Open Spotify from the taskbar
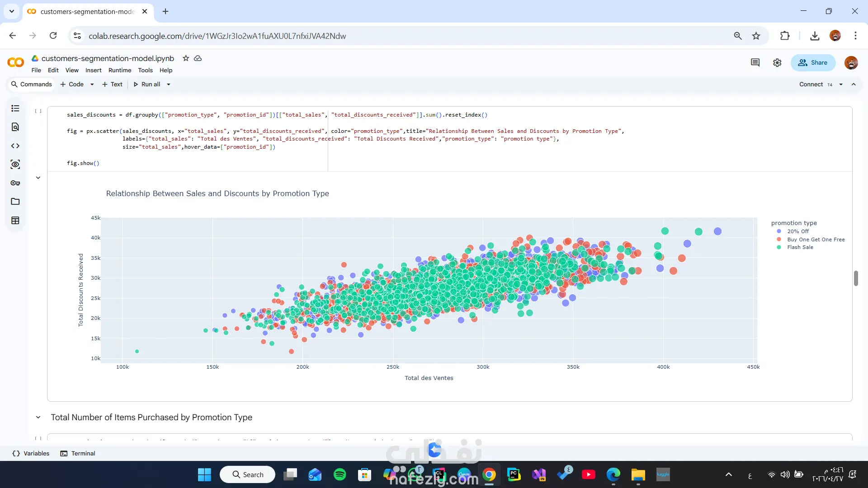Image resolution: width=868 pixels, height=488 pixels. click(340, 474)
